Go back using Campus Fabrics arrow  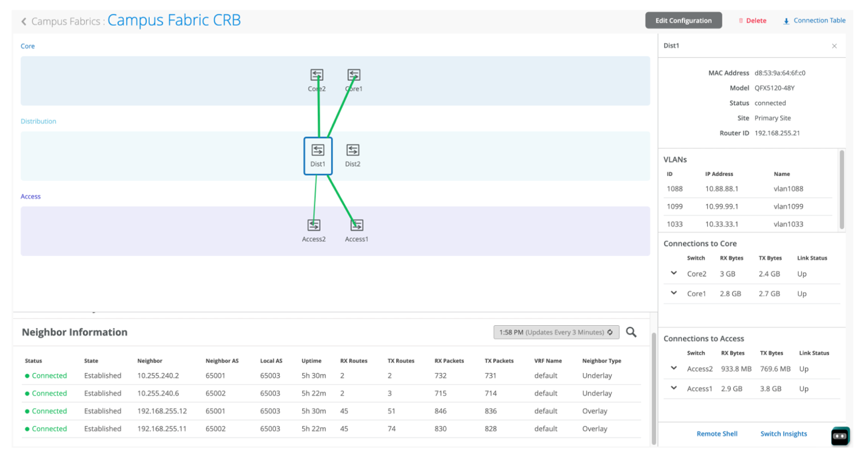(24, 21)
